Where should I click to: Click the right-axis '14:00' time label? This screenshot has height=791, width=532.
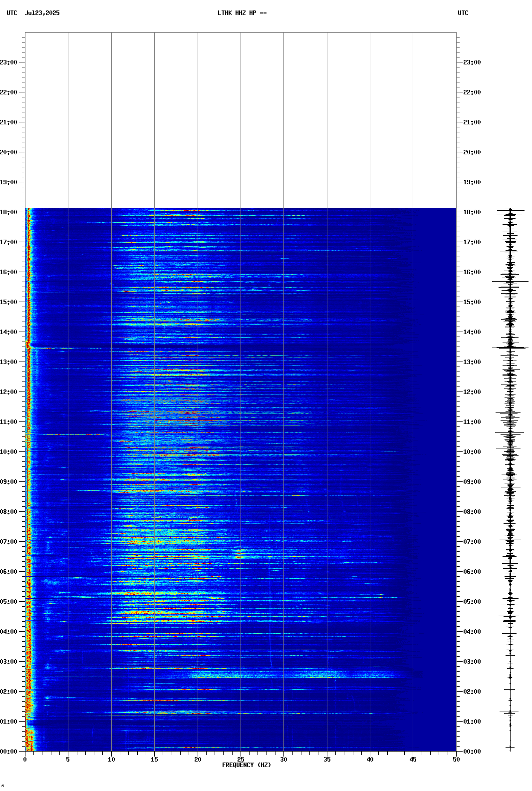(x=472, y=332)
